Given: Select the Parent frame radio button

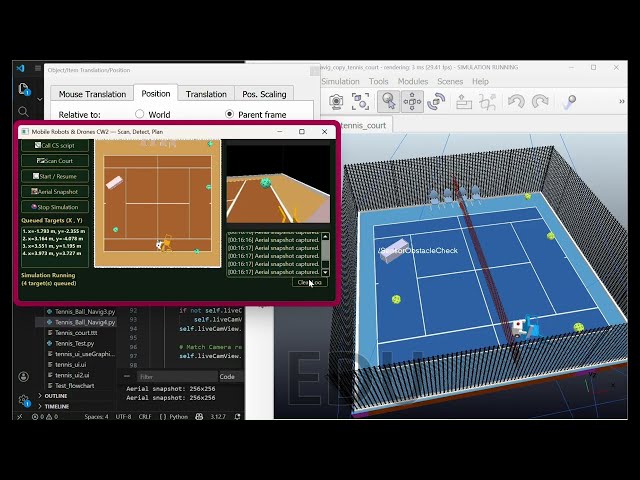Looking at the screenshot, I should click(229, 114).
